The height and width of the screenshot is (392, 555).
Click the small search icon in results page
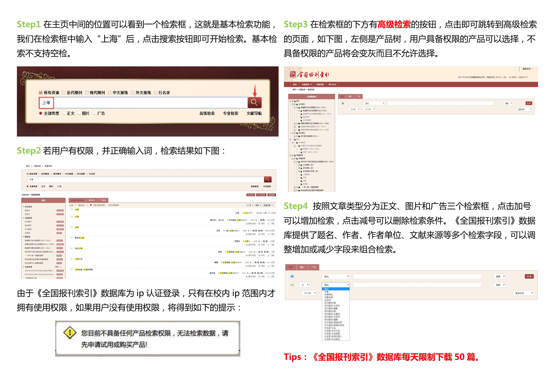click(268, 179)
